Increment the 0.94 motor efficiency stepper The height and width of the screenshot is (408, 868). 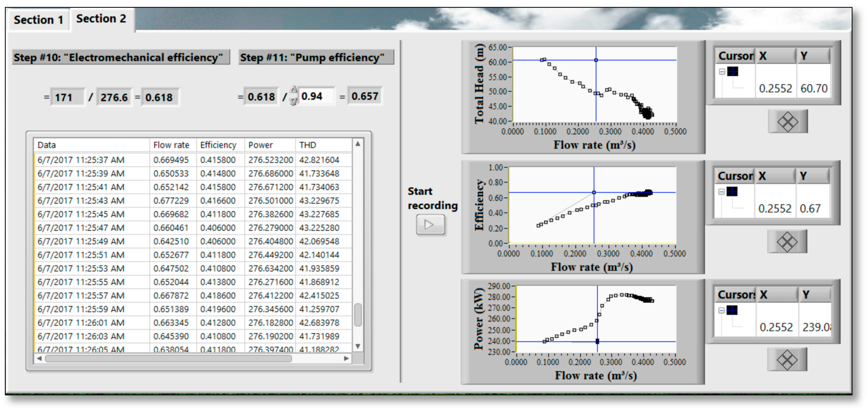(x=294, y=90)
